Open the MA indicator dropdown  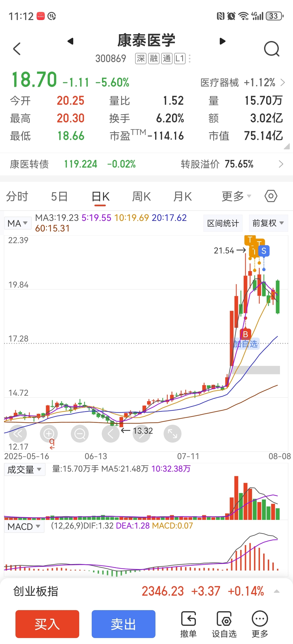coord(18,223)
